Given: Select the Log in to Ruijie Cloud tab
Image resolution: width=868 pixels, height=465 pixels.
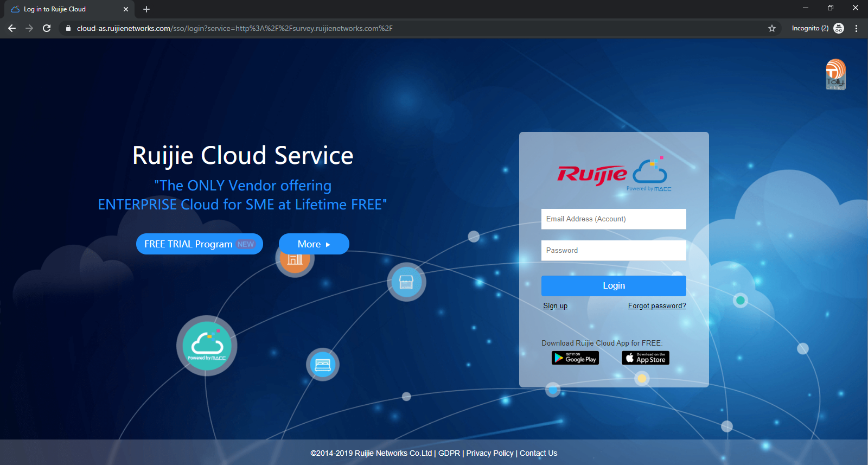Looking at the screenshot, I should coord(69,9).
